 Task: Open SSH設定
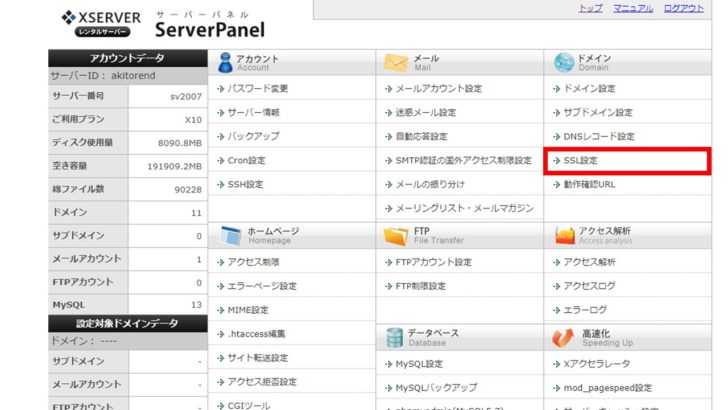pos(245,184)
